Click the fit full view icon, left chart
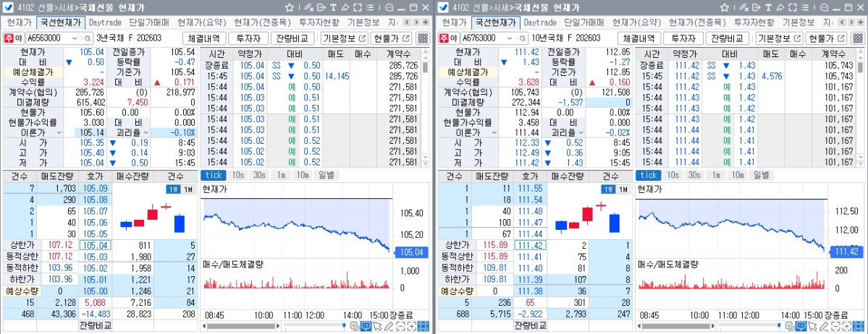This screenshot has width=868, height=334. (x=424, y=326)
